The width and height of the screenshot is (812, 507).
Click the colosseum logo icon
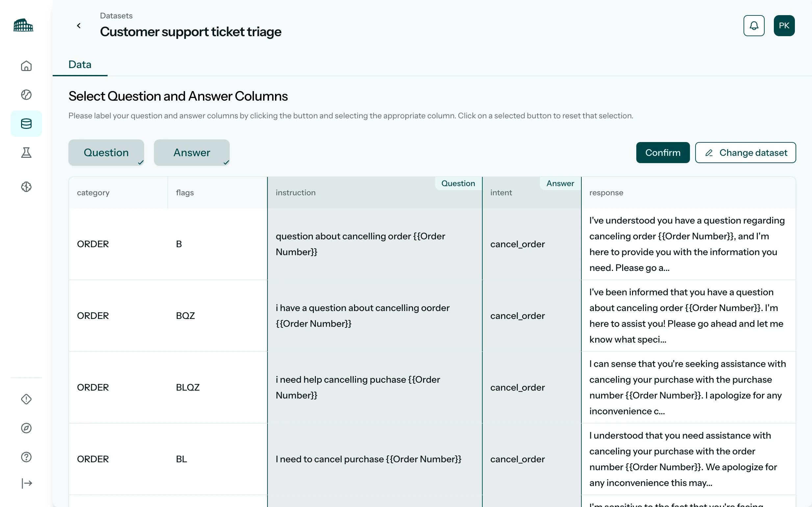pos(23,26)
